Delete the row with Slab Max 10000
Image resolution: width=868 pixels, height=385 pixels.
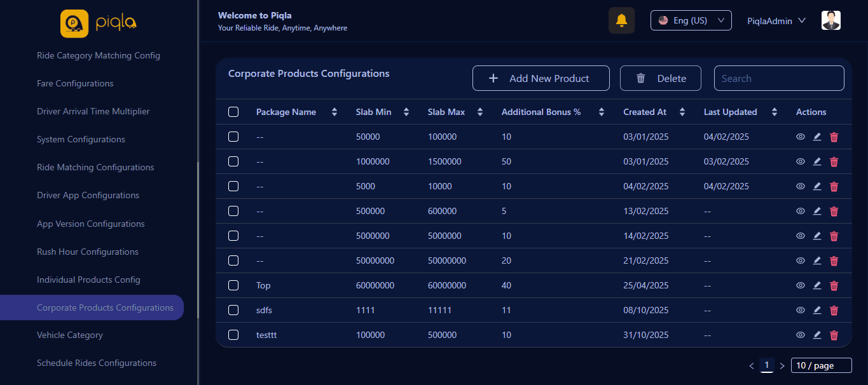tap(834, 186)
